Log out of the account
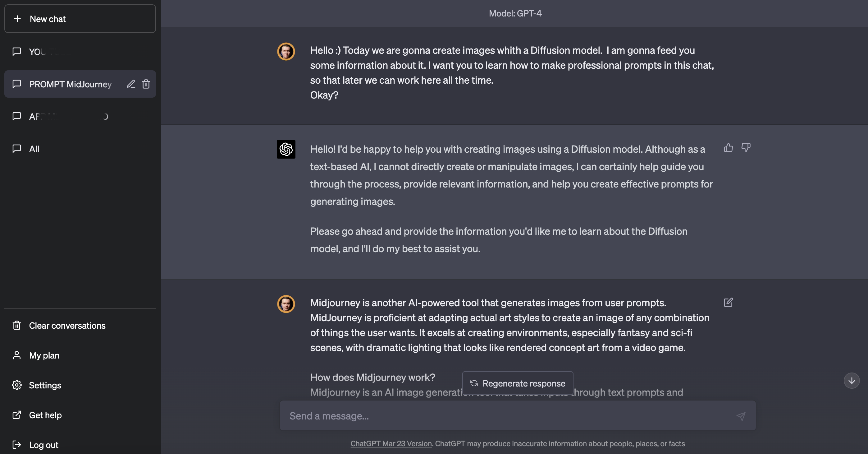Viewport: 868px width, 454px height. [43, 445]
